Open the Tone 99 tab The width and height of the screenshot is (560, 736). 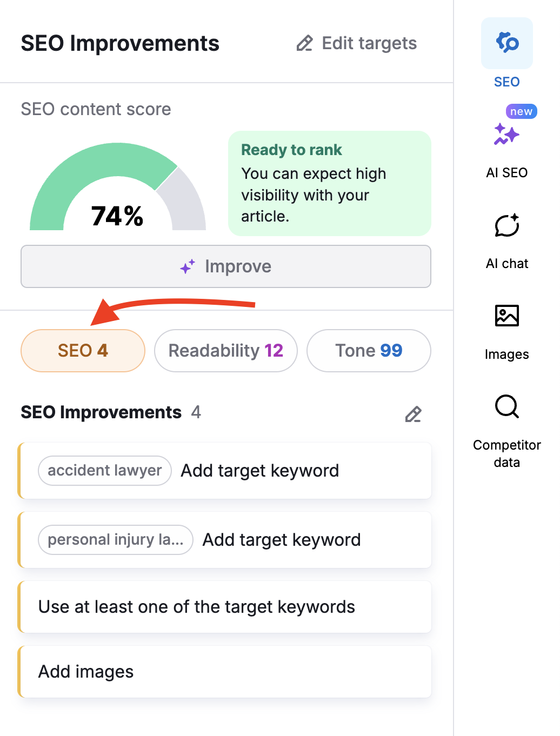click(368, 350)
